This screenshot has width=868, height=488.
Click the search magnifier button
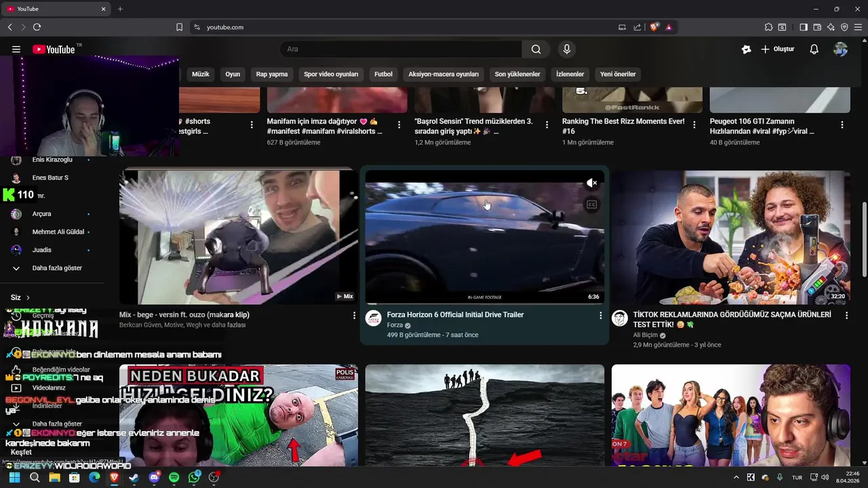[536, 49]
